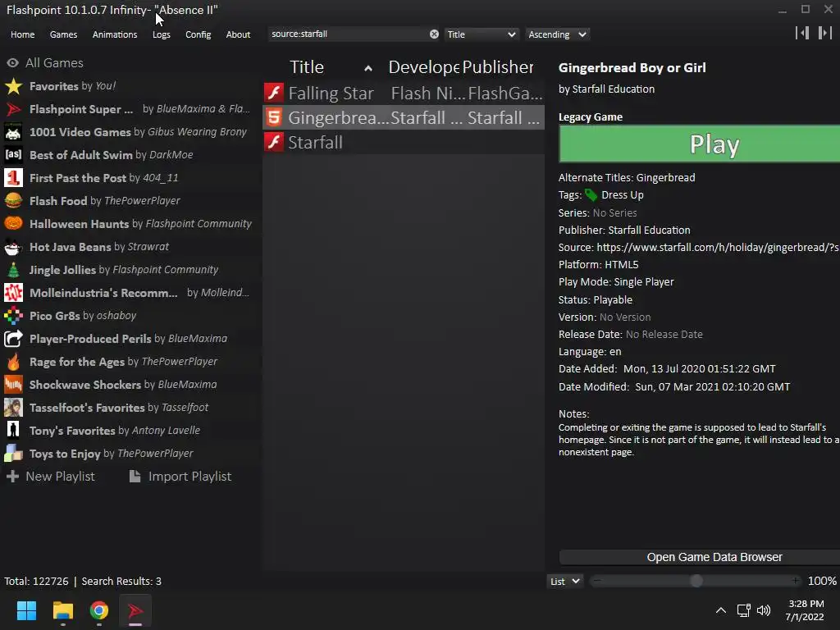Open the Title sort-by dropdown
840x630 pixels.
click(481, 34)
